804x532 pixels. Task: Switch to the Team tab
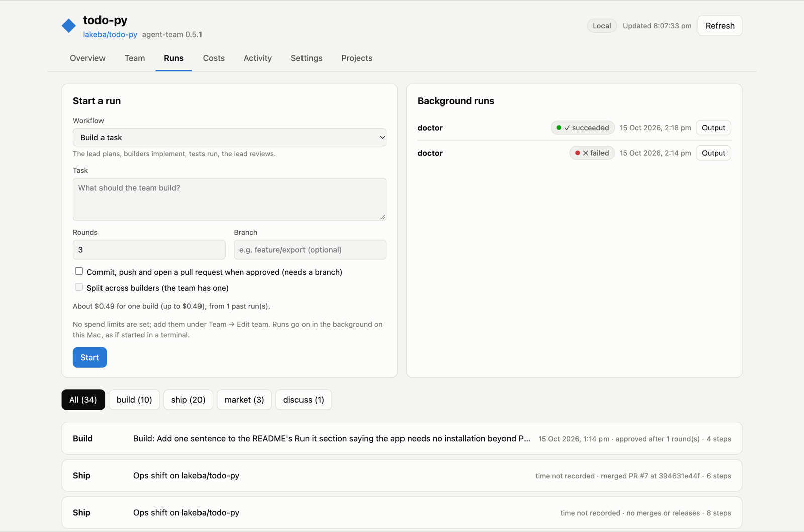click(135, 58)
